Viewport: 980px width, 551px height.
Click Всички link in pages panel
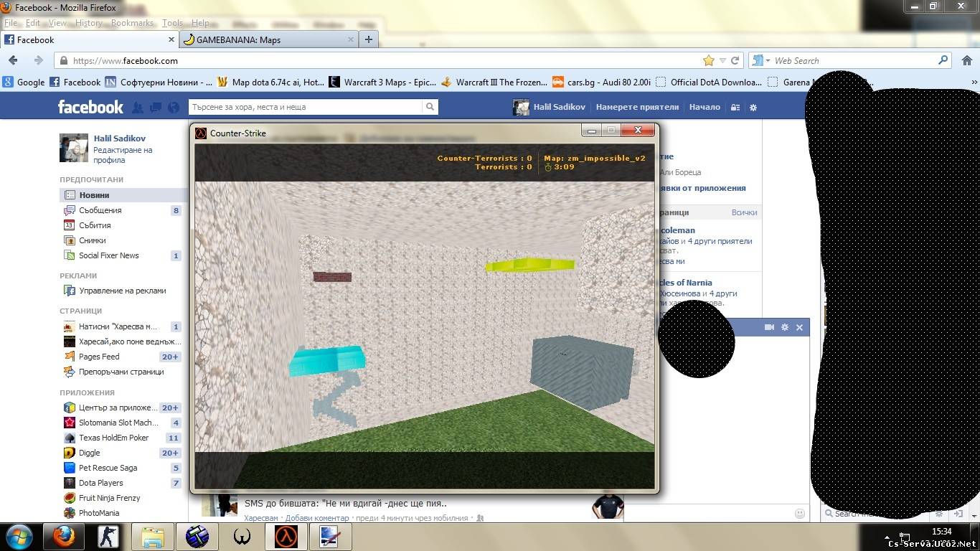point(744,212)
